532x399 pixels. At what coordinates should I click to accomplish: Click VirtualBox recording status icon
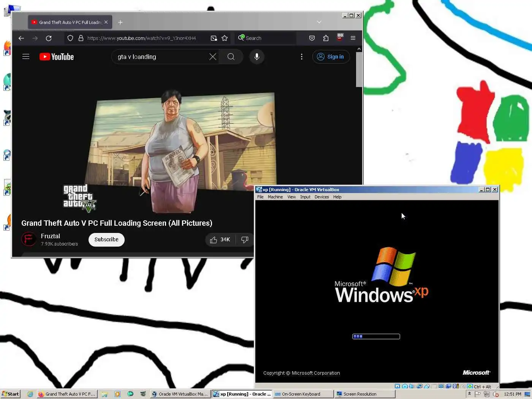pos(448,386)
